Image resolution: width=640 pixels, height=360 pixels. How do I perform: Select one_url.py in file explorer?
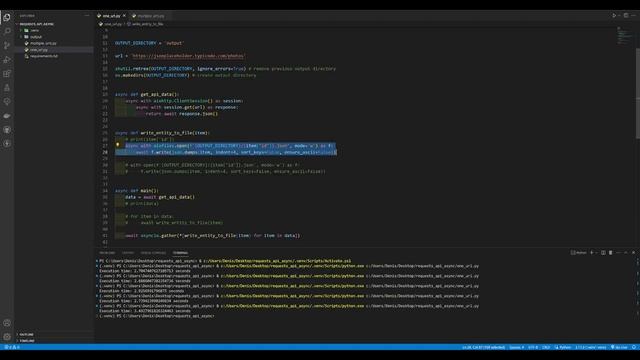coord(39,50)
